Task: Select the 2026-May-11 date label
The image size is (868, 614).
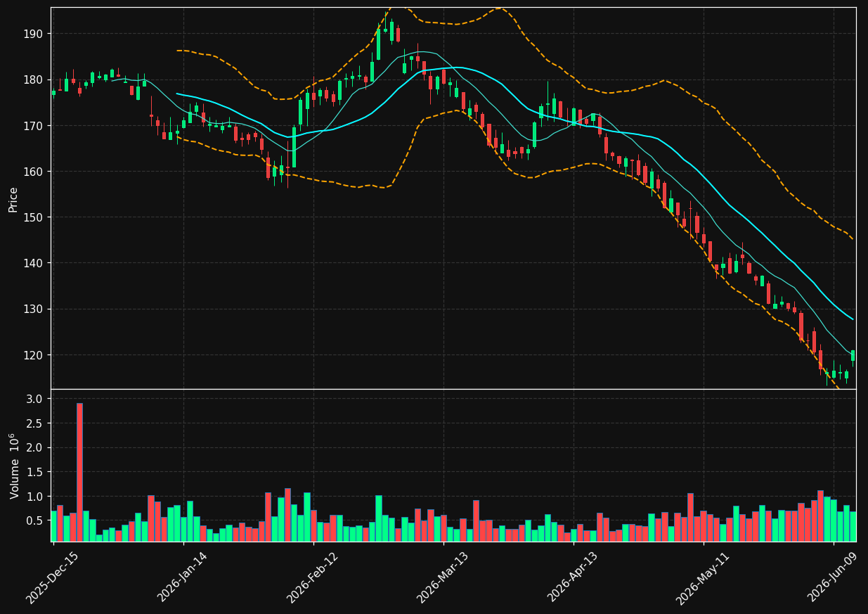Action: tap(703, 577)
